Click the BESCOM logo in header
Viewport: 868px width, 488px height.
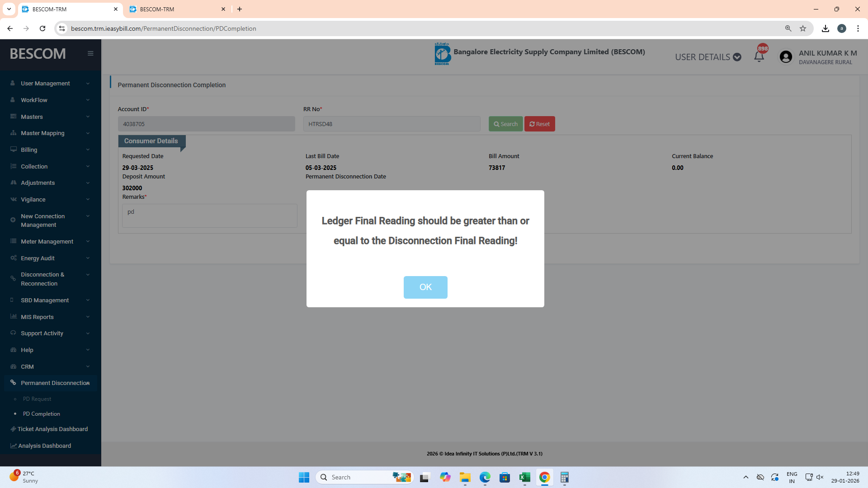442,54
